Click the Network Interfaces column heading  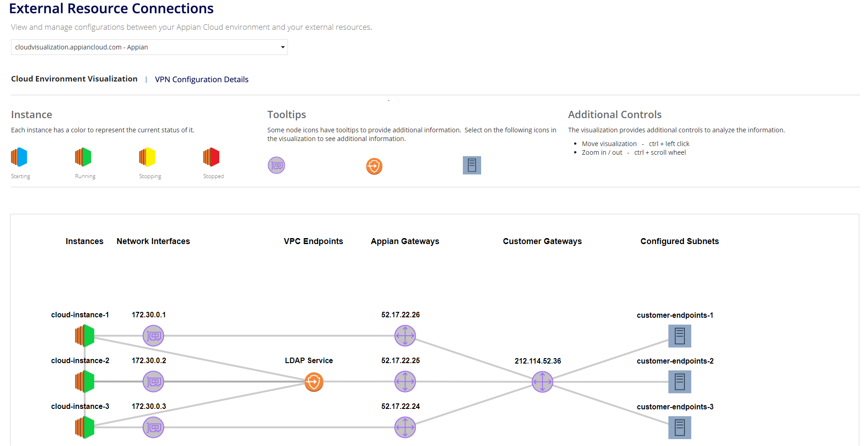tap(153, 241)
